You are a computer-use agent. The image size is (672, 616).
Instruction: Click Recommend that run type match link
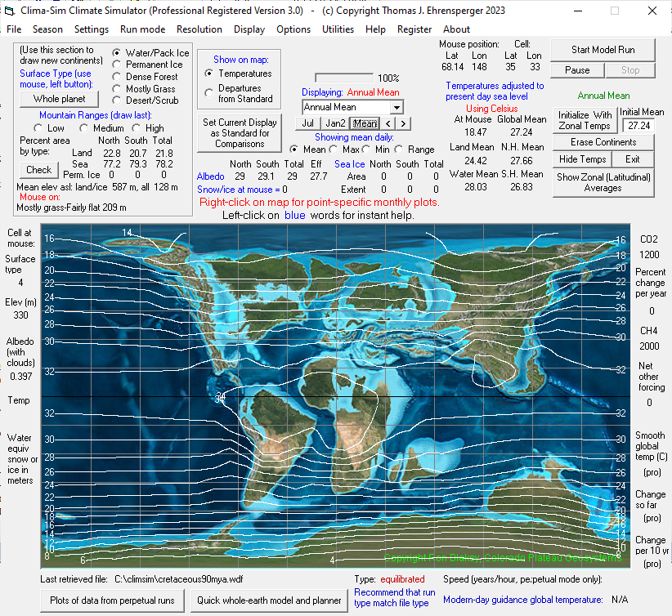tap(394, 597)
